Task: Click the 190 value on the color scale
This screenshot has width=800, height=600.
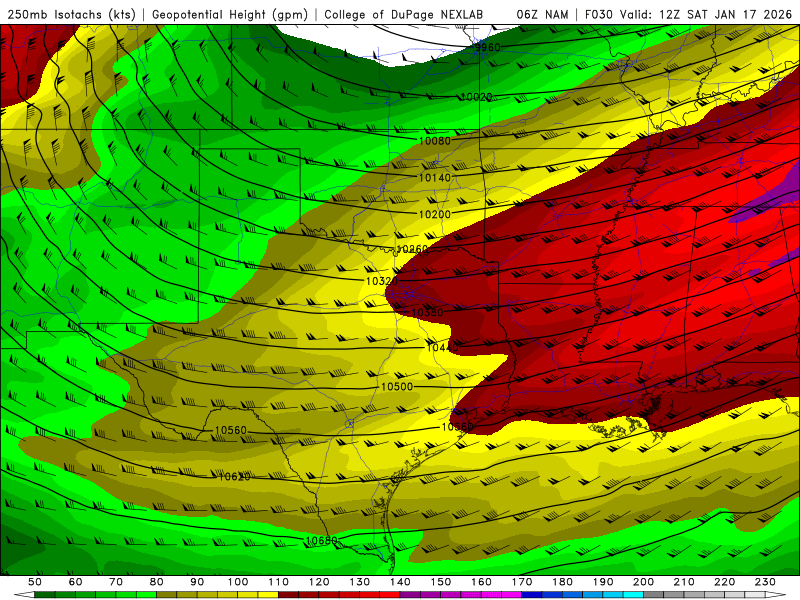Action: click(x=603, y=582)
